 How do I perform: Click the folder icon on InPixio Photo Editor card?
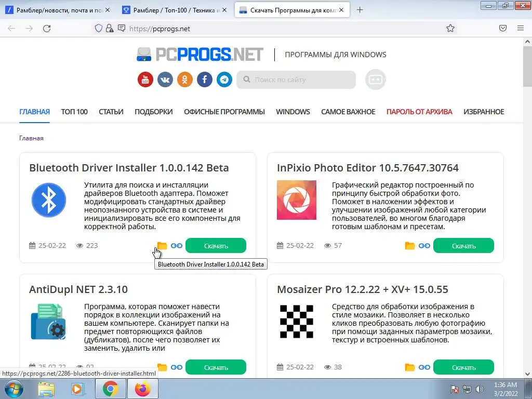tap(410, 246)
